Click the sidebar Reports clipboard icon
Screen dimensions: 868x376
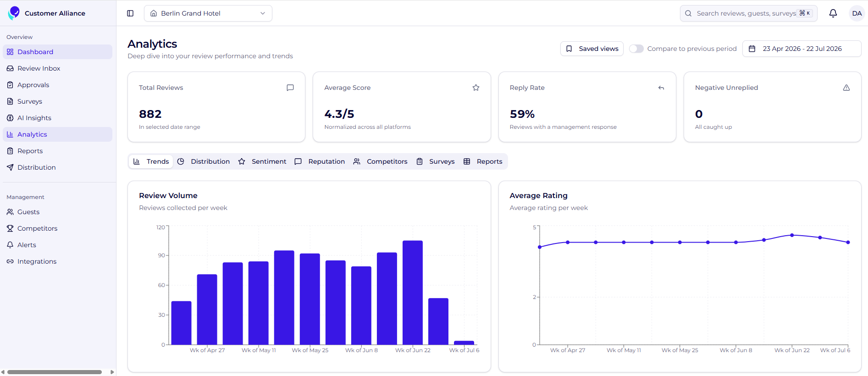(10, 151)
